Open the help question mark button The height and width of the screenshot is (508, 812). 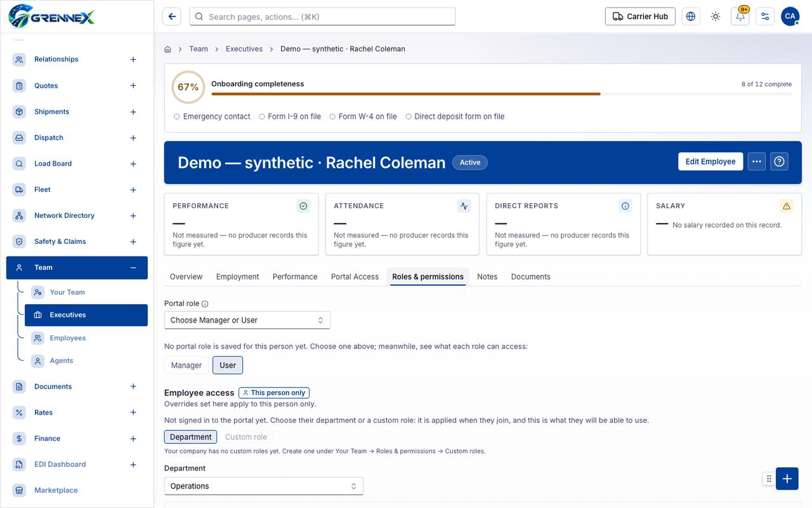click(x=780, y=162)
